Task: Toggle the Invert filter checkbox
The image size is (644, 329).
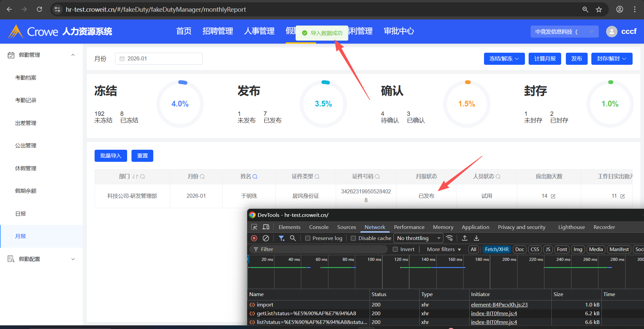Action: coord(395,249)
